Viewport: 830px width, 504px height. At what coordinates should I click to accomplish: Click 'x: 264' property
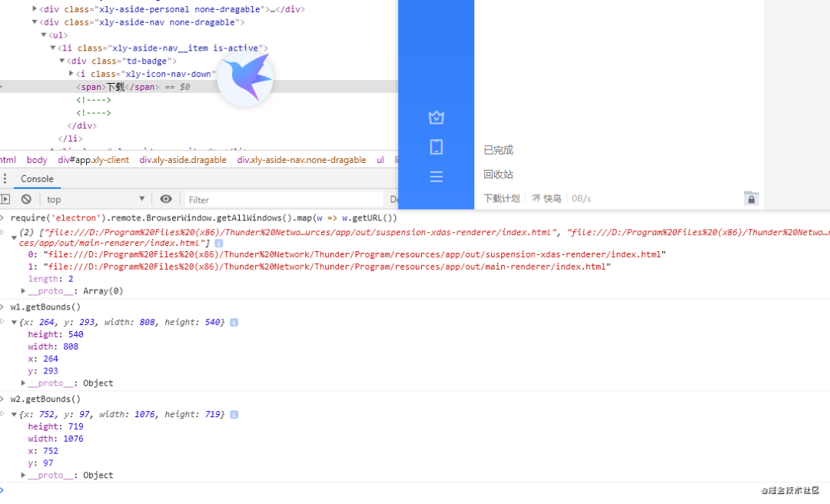(x=43, y=359)
